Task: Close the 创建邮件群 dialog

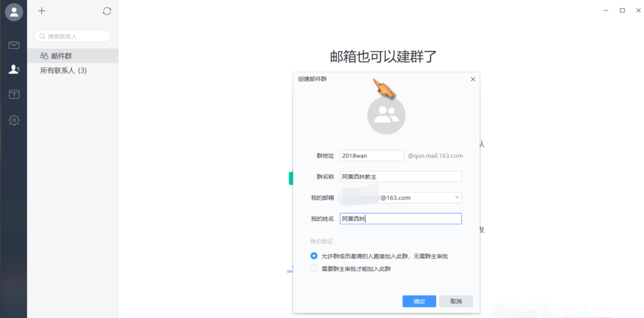Action: coord(472,79)
